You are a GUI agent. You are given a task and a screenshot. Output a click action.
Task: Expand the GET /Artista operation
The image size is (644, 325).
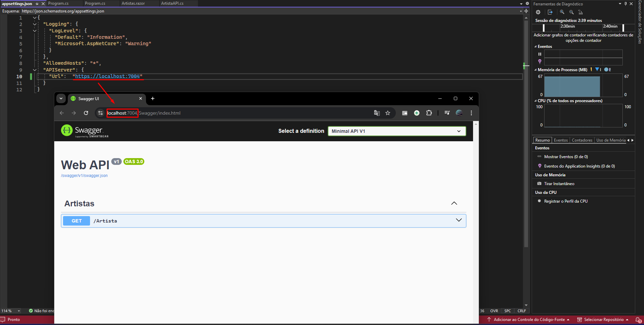[x=264, y=221]
